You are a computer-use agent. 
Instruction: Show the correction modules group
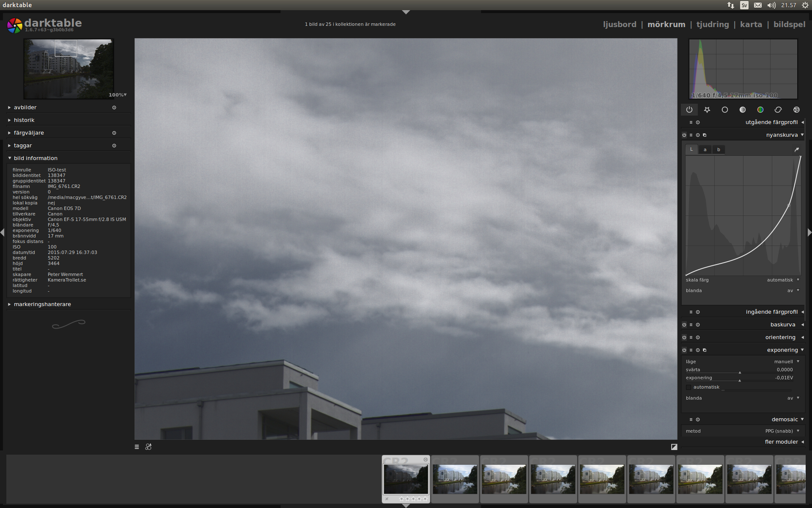(x=778, y=110)
